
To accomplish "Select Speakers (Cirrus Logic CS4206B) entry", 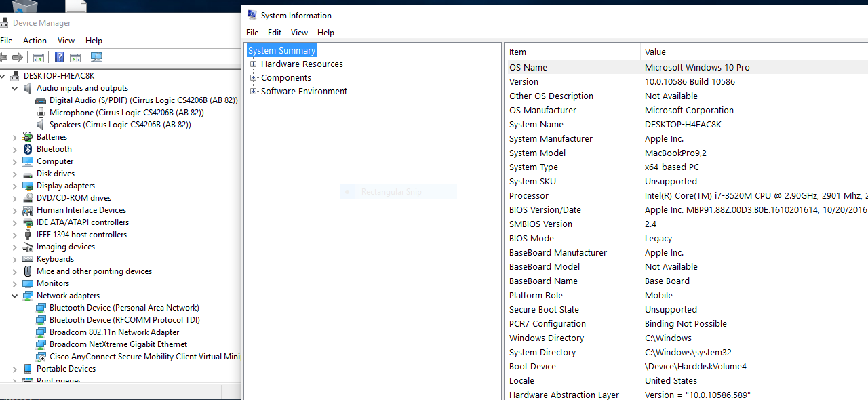I will (x=120, y=125).
